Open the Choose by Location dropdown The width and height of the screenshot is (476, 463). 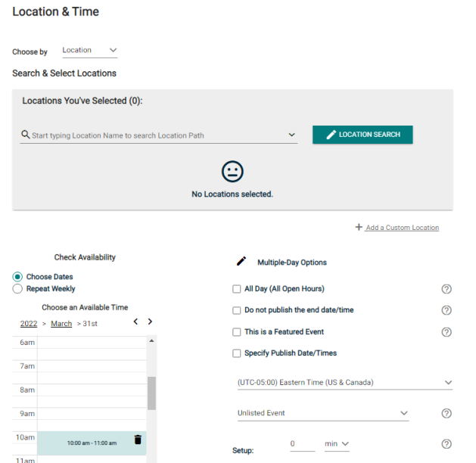[89, 51]
